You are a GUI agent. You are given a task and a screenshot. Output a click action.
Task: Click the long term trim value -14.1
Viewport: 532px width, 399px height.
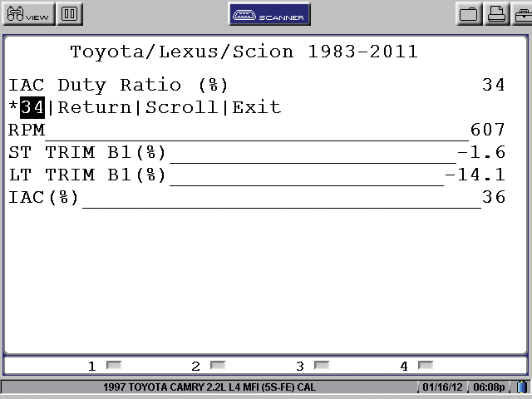click(x=475, y=175)
